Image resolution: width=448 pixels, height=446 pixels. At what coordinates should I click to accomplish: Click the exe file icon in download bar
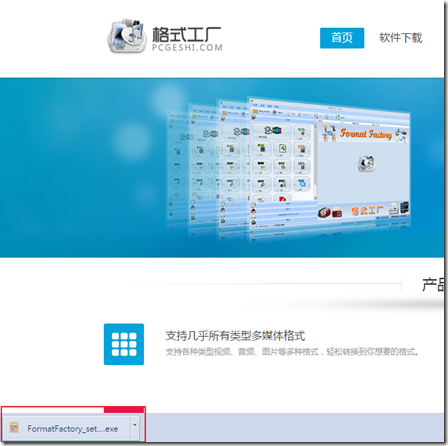click(x=14, y=427)
